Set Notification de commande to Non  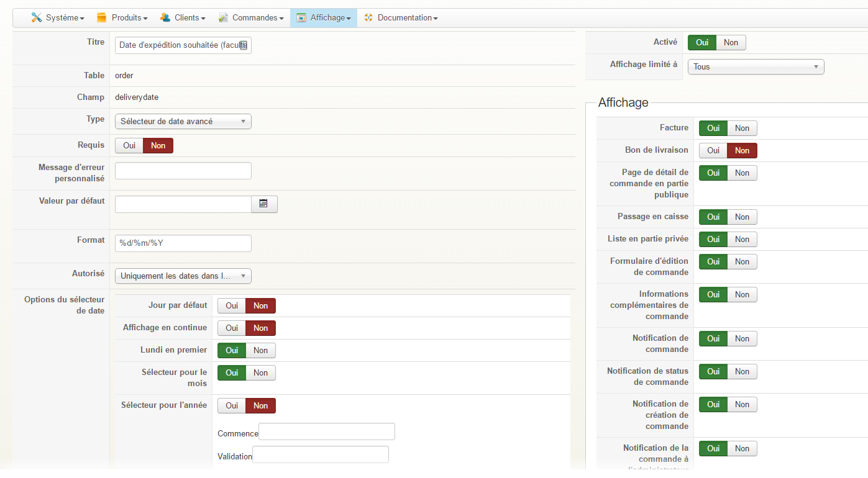[742, 338]
